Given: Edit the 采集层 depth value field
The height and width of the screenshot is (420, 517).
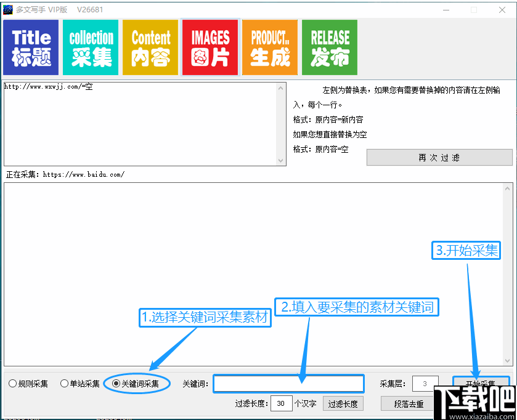Looking at the screenshot, I should 425,383.
